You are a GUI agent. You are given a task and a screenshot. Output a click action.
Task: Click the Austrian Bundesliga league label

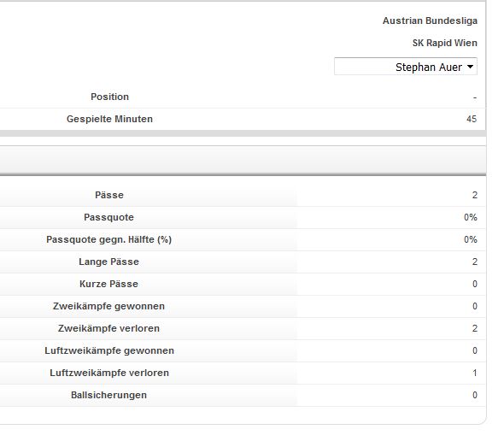coord(430,21)
